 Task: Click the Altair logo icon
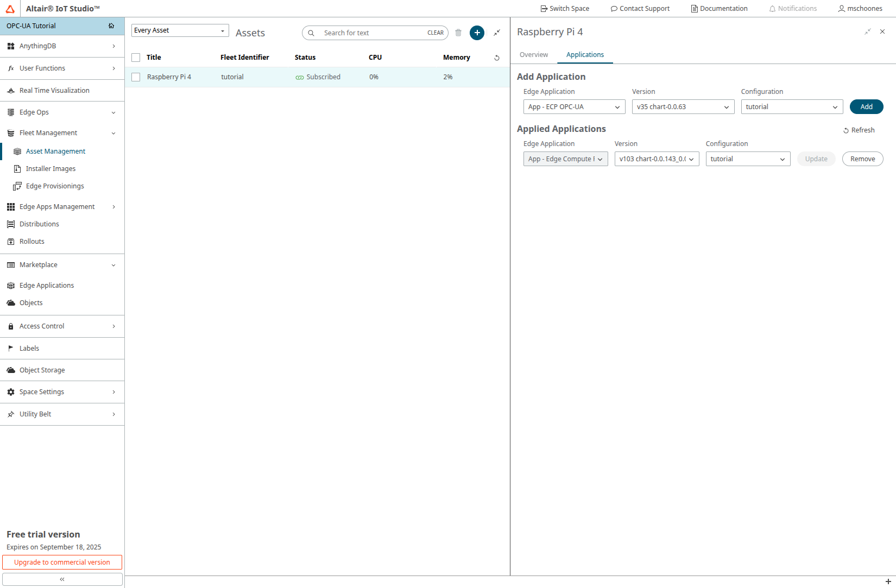tap(10, 9)
